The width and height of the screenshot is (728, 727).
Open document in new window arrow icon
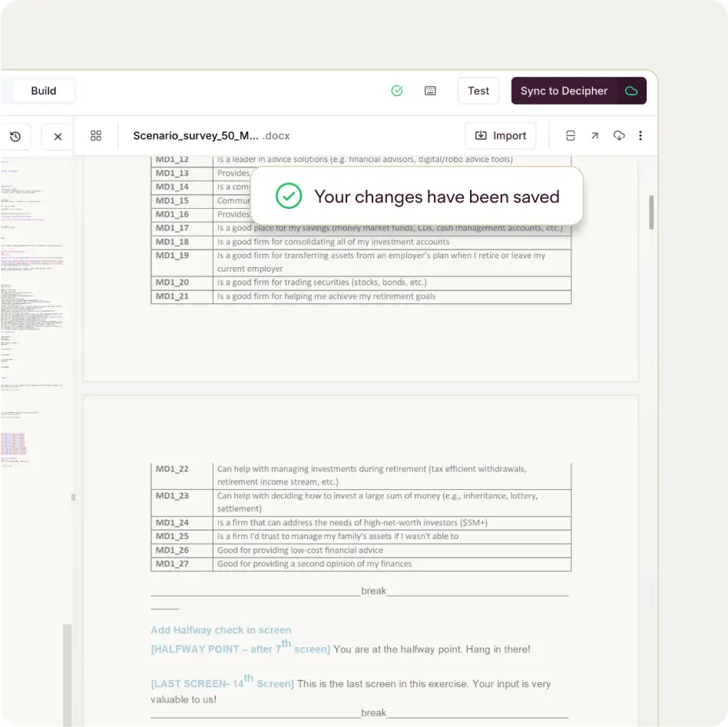coord(594,136)
